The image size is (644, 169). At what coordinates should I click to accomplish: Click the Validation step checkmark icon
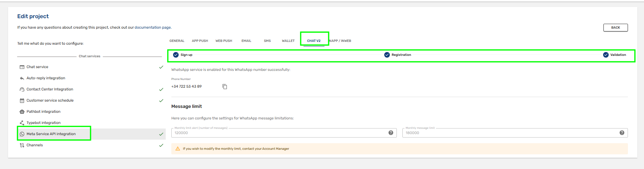point(606,55)
